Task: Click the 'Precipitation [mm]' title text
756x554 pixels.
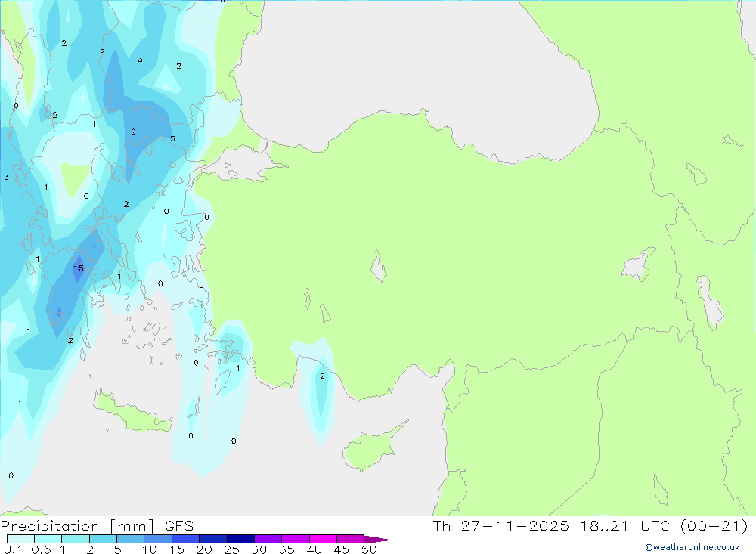Action: click(x=78, y=526)
